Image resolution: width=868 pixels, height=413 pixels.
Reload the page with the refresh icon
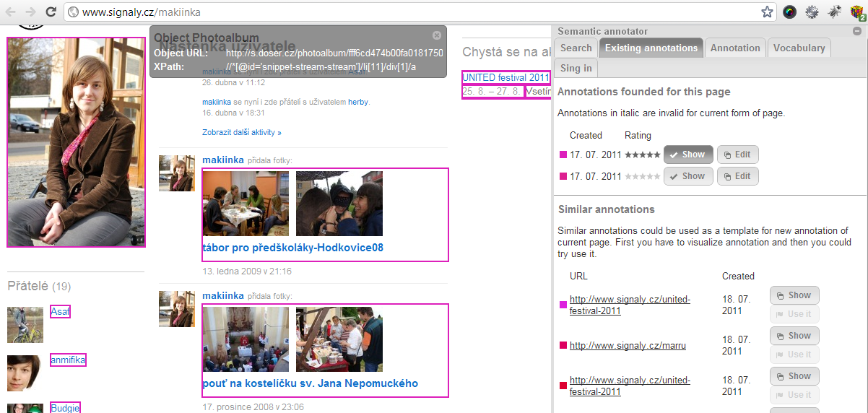click(x=51, y=12)
